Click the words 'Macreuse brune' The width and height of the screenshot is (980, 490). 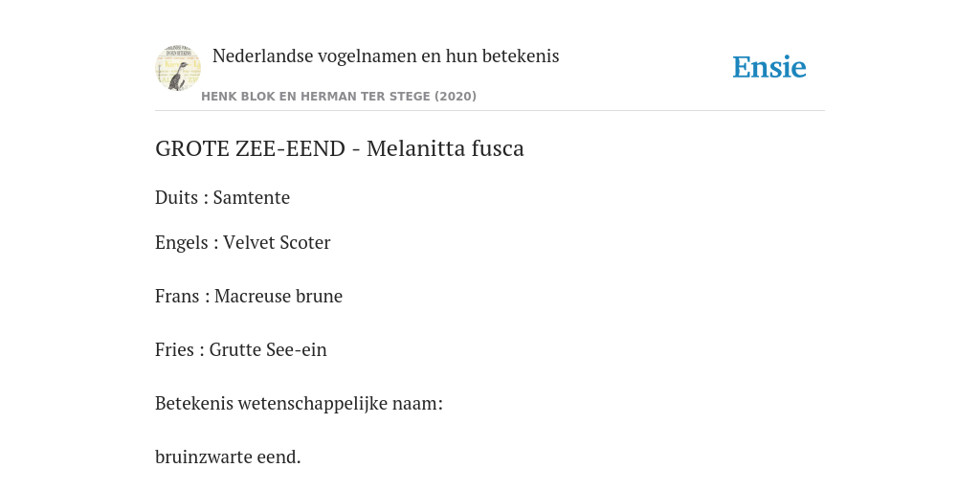[x=278, y=296]
